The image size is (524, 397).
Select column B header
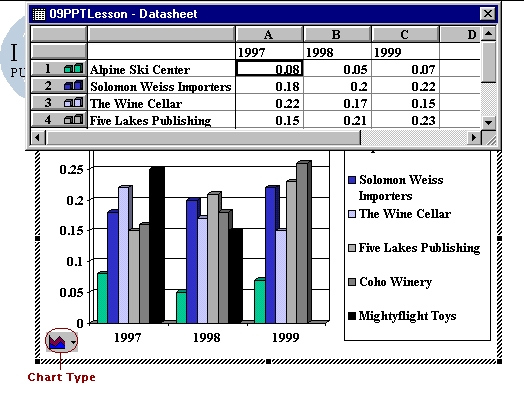[x=337, y=34]
